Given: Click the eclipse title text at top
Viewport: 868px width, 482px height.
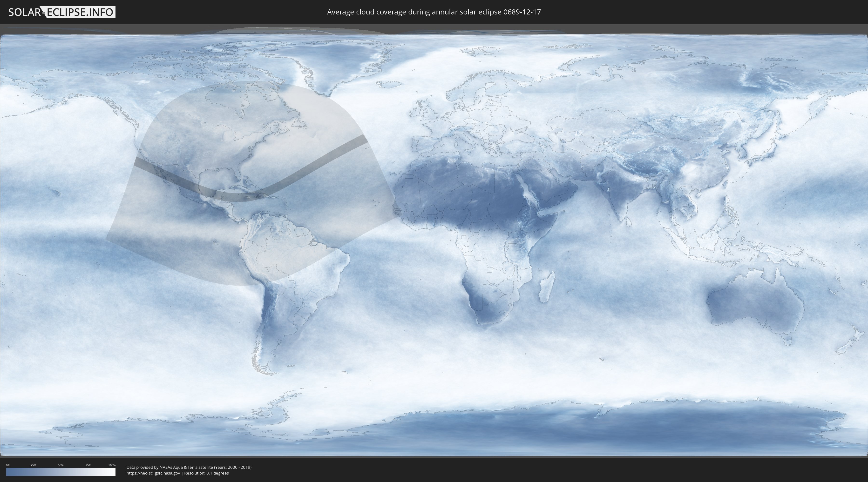Looking at the screenshot, I should (434, 12).
